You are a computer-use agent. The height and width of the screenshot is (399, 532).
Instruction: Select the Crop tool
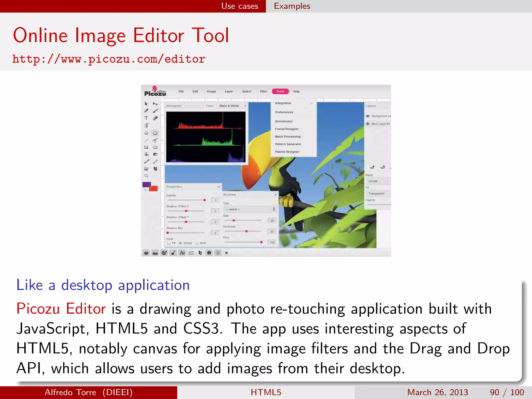(x=155, y=169)
